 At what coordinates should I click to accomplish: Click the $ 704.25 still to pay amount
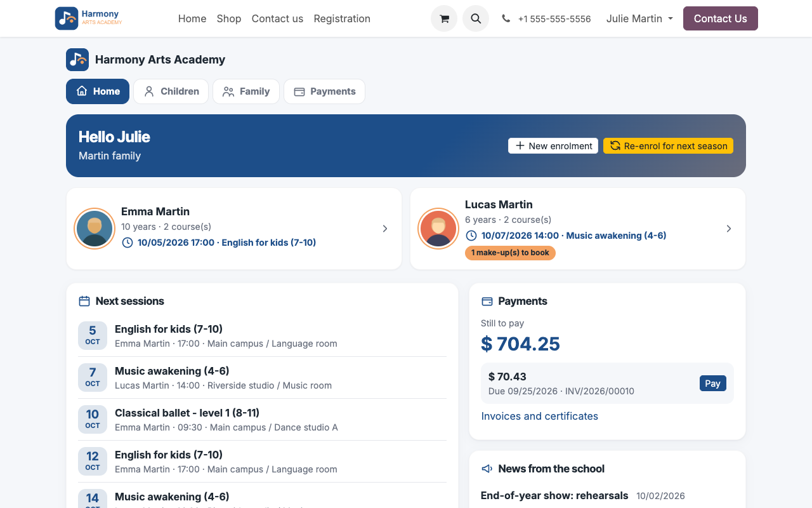[520, 344]
